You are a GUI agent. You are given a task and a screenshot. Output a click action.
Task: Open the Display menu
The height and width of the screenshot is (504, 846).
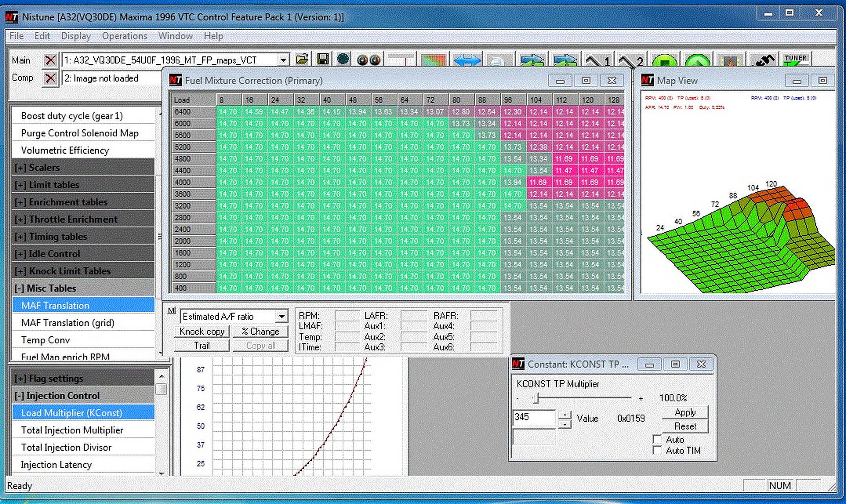click(x=76, y=36)
